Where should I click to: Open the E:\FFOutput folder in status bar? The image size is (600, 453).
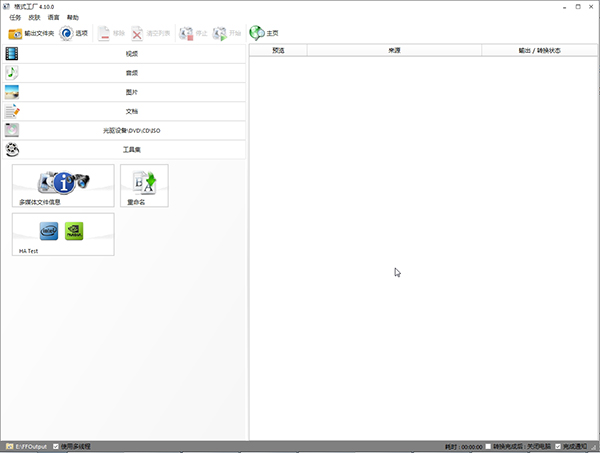pos(26,446)
